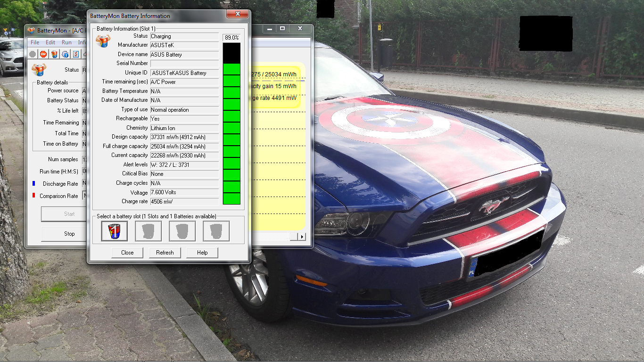The width and height of the screenshot is (644, 362).
Task: Click the red STOP sign toolbar icon
Action: 43,54
